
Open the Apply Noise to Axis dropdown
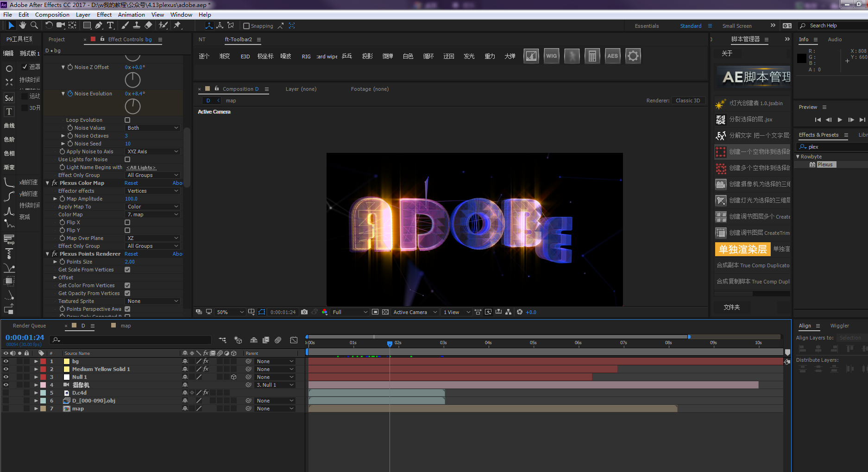(x=152, y=151)
